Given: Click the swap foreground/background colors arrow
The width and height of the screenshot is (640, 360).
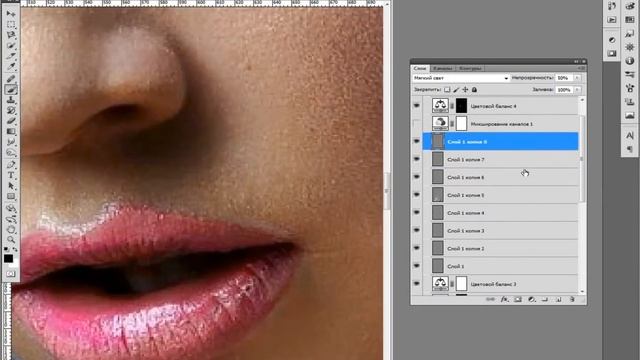Looking at the screenshot, I should 15,249.
